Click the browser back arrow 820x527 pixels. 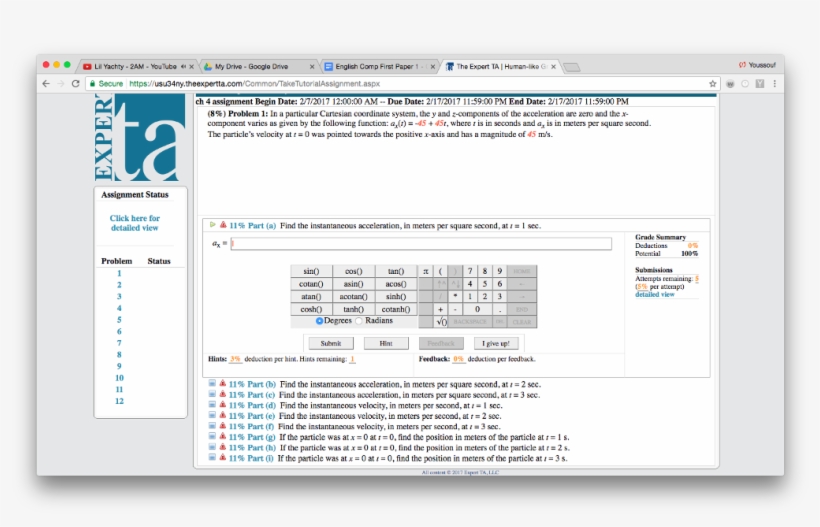[46, 84]
